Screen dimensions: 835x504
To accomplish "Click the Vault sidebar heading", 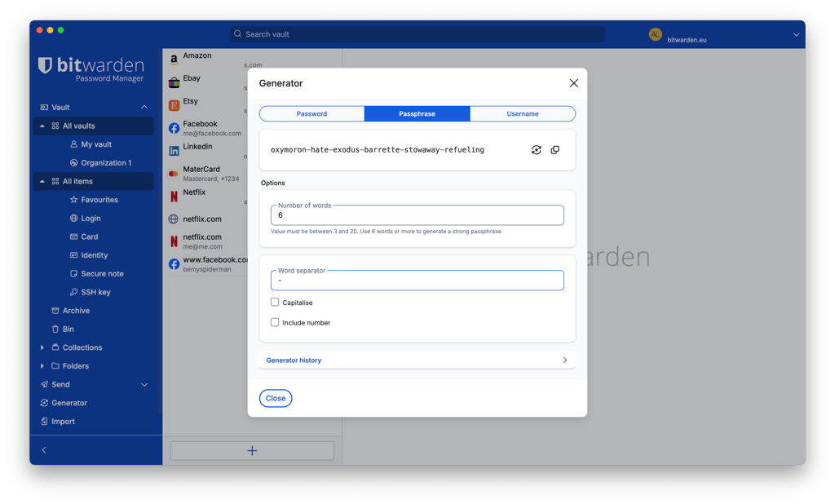I will coord(60,107).
